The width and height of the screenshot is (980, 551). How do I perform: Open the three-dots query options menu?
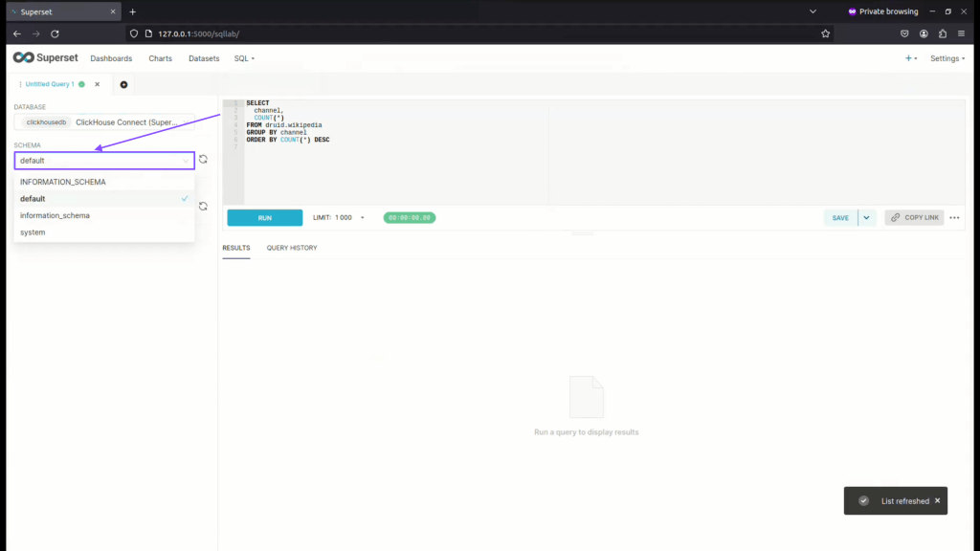954,218
